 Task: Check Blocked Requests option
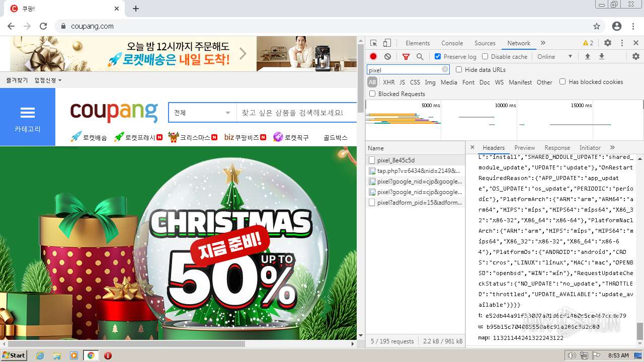coord(372,94)
